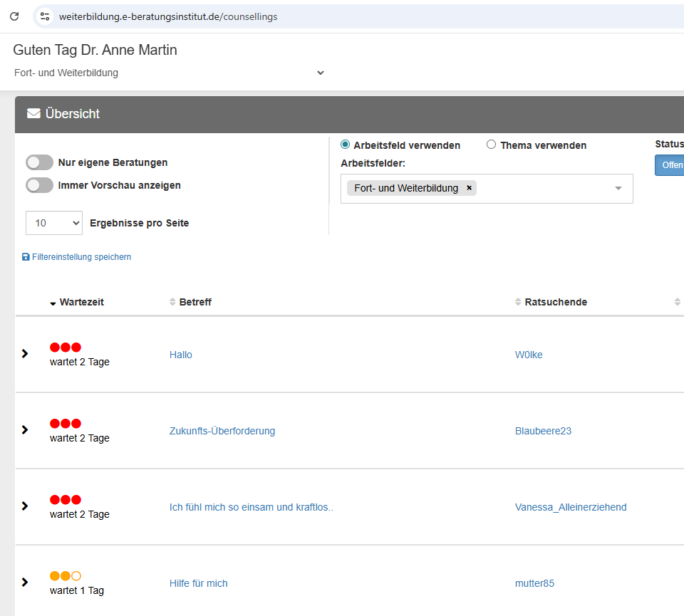This screenshot has height=616, width=684.
Task: Open the Zukunfts-Überforderung counselling
Action: click(x=222, y=431)
